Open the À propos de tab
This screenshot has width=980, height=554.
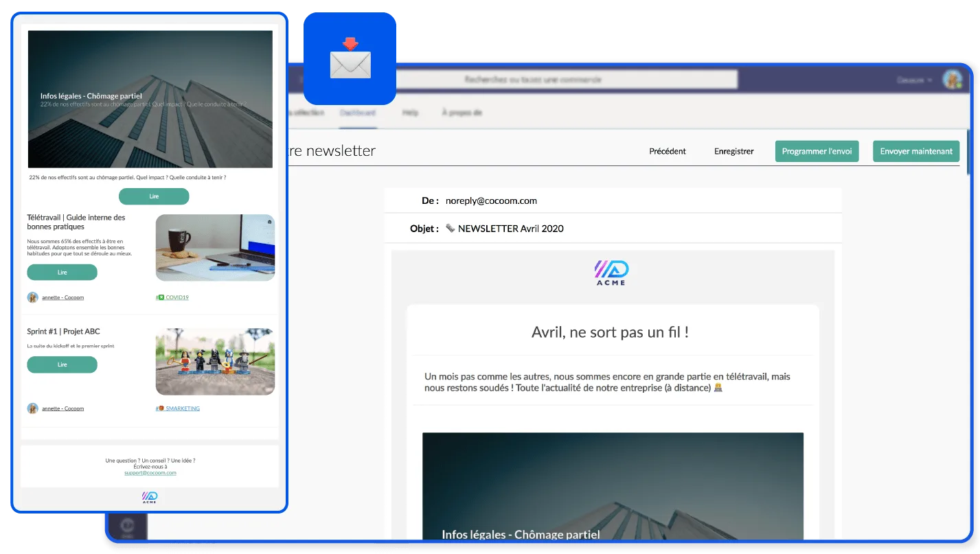point(461,113)
